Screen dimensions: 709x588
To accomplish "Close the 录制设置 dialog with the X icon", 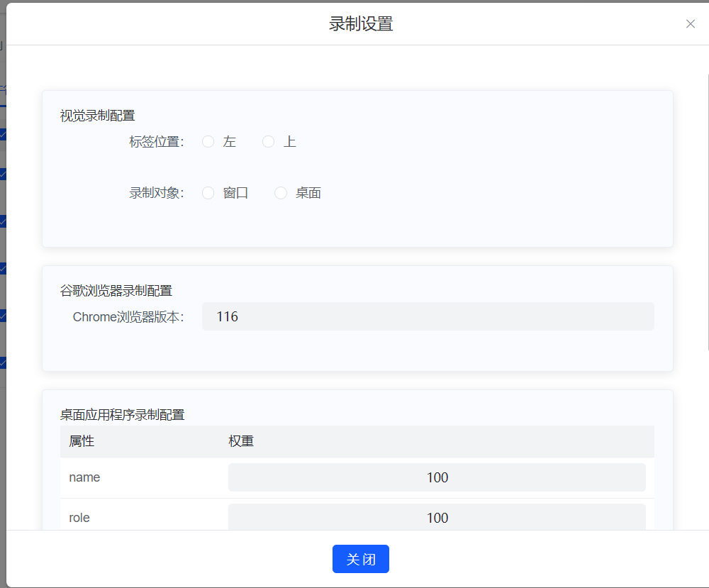I will [x=690, y=23].
